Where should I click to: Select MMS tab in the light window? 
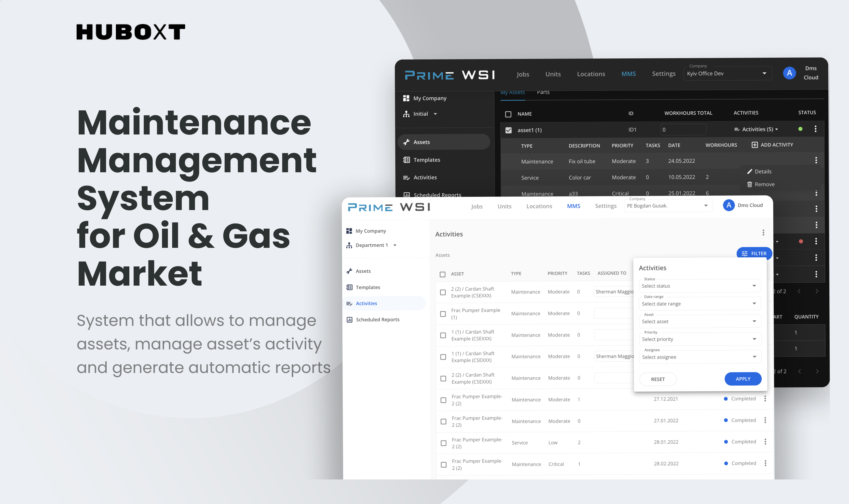574,206
